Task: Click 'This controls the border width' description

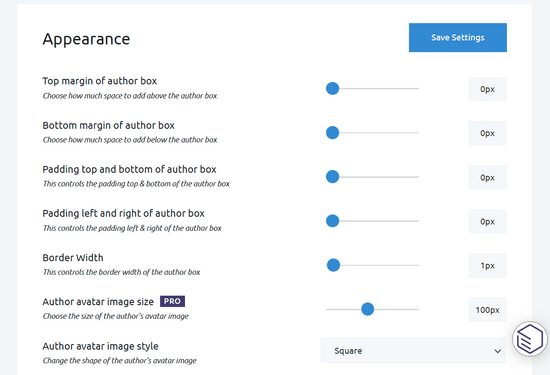Action: point(121,272)
